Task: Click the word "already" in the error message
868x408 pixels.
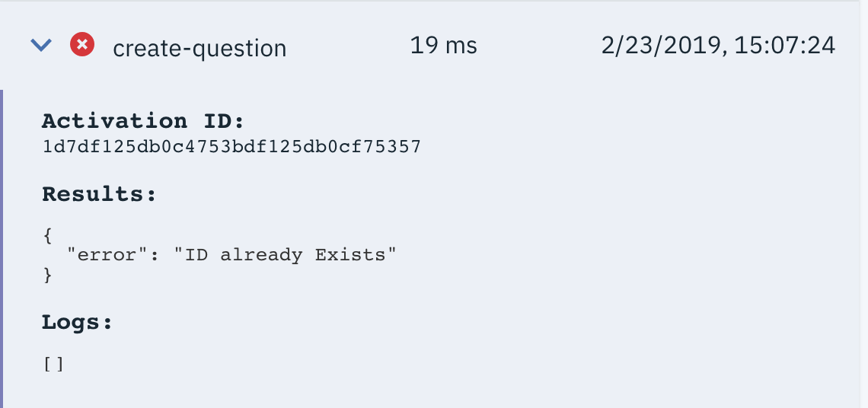Action: (x=261, y=256)
